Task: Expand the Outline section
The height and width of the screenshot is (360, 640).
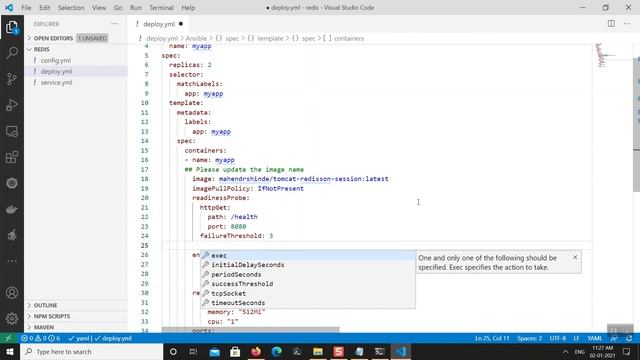Action: [x=76, y=305]
